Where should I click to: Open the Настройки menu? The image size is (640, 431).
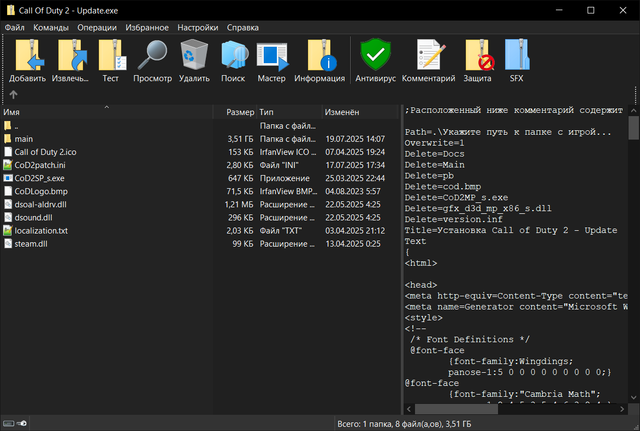click(198, 27)
